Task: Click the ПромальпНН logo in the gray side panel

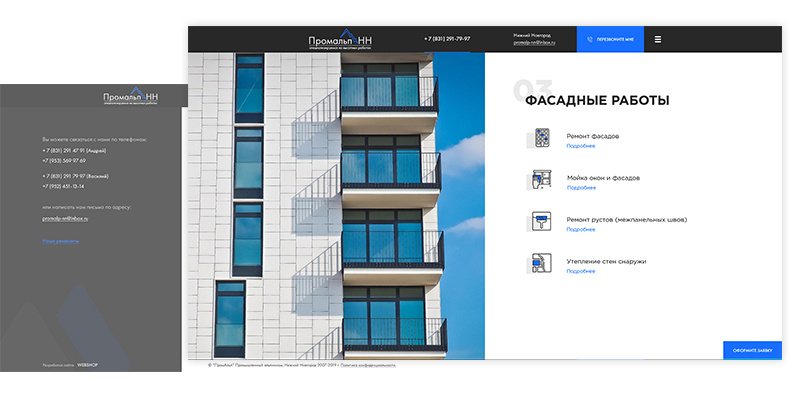Action: click(x=130, y=96)
